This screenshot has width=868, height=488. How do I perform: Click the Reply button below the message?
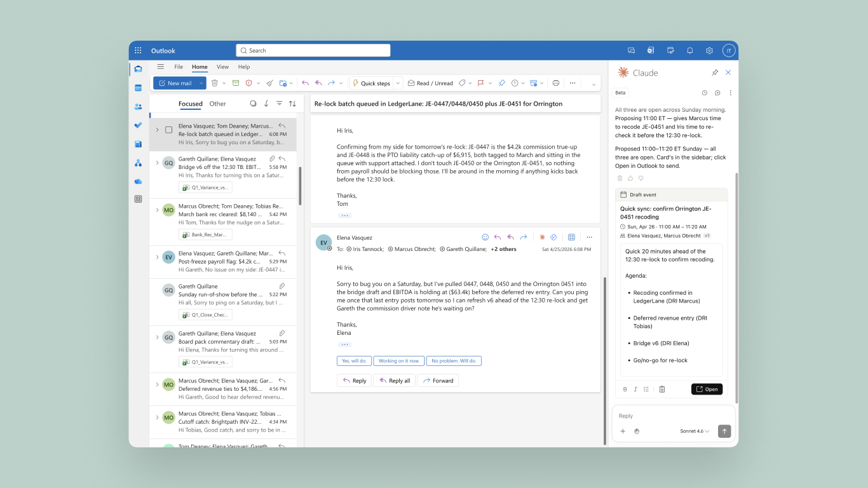pyautogui.click(x=354, y=381)
